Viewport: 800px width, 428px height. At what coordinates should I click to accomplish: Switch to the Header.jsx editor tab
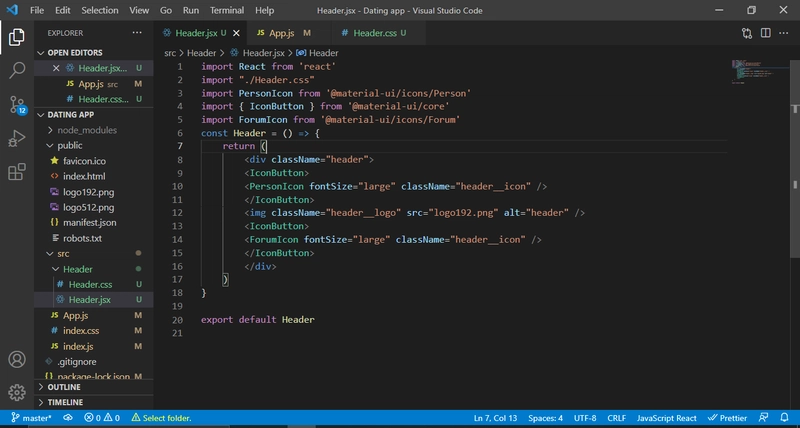coord(200,33)
